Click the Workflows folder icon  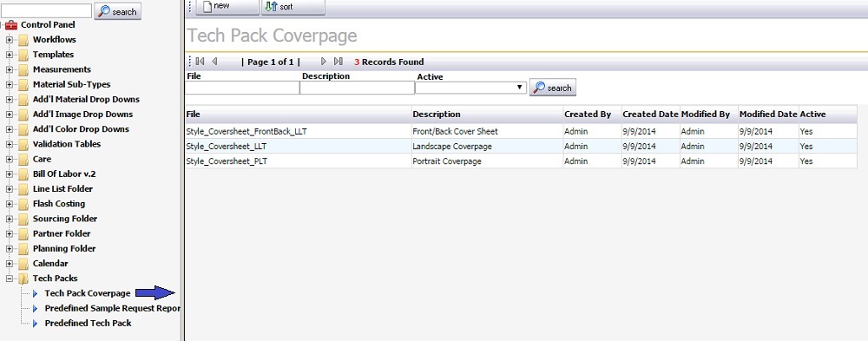point(23,40)
